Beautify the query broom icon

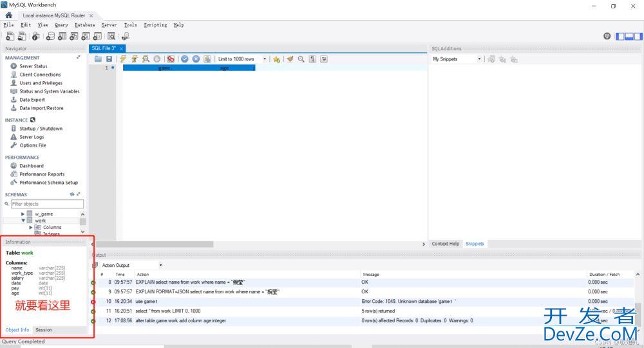click(x=290, y=59)
